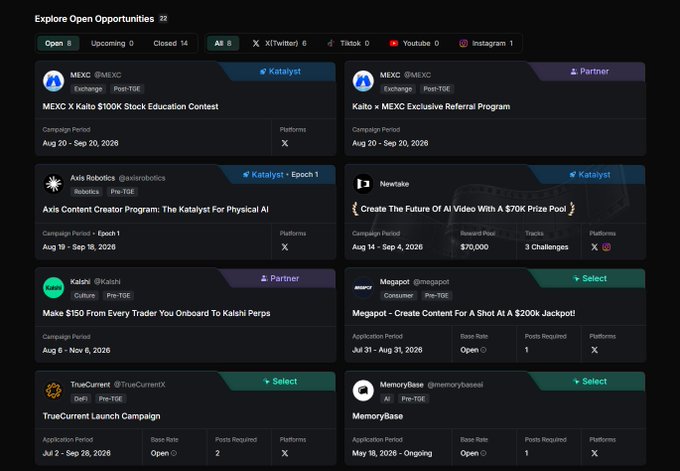The height and width of the screenshot is (471, 680).
Task: Click the Consumer tag on Megapot card
Action: click(x=398, y=295)
